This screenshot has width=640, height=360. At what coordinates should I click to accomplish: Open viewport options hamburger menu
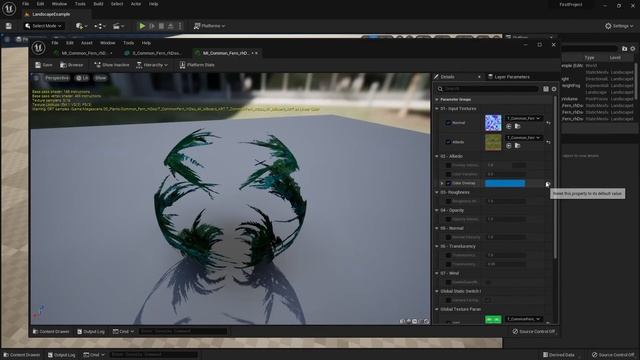(x=36, y=78)
